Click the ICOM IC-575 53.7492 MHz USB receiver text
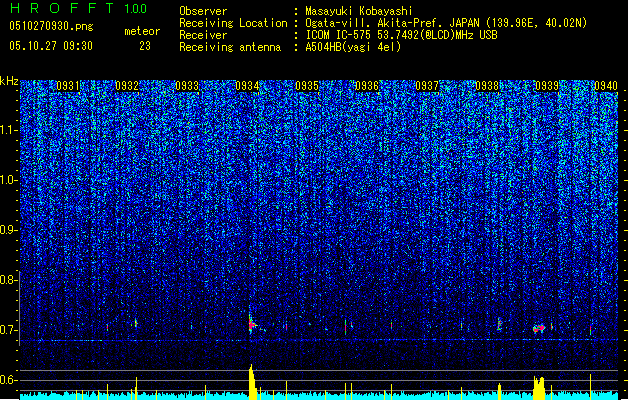 click(x=401, y=35)
